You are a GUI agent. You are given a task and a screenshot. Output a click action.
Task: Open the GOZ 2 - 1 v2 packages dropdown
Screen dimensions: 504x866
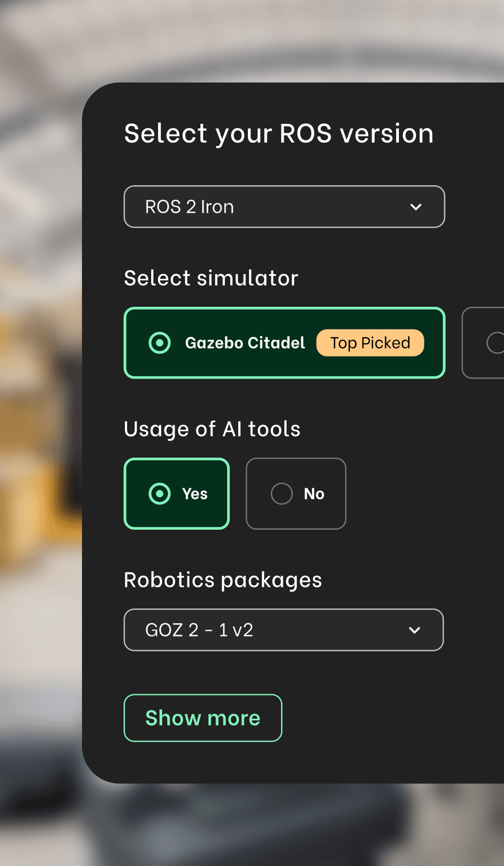284,630
